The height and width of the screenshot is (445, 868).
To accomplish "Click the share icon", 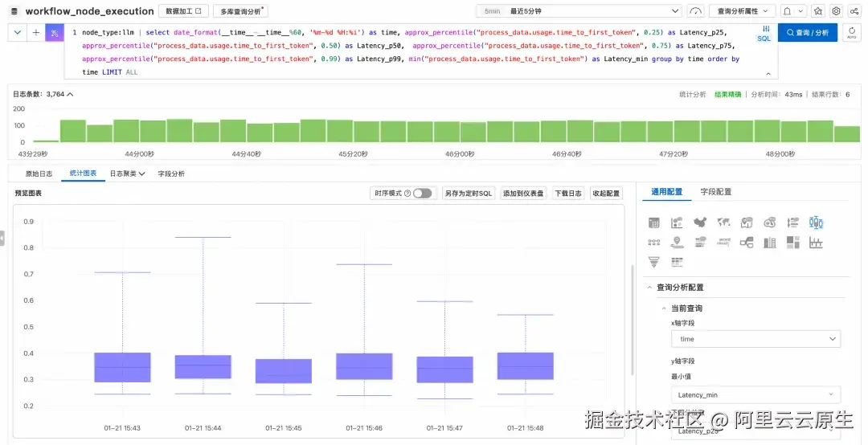I will [x=854, y=11].
